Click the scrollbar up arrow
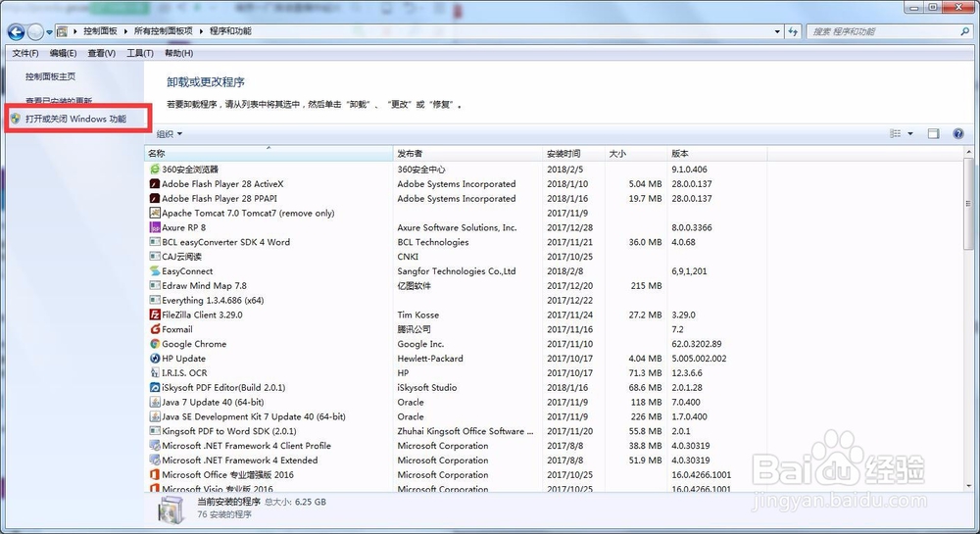980x534 pixels. tap(969, 152)
